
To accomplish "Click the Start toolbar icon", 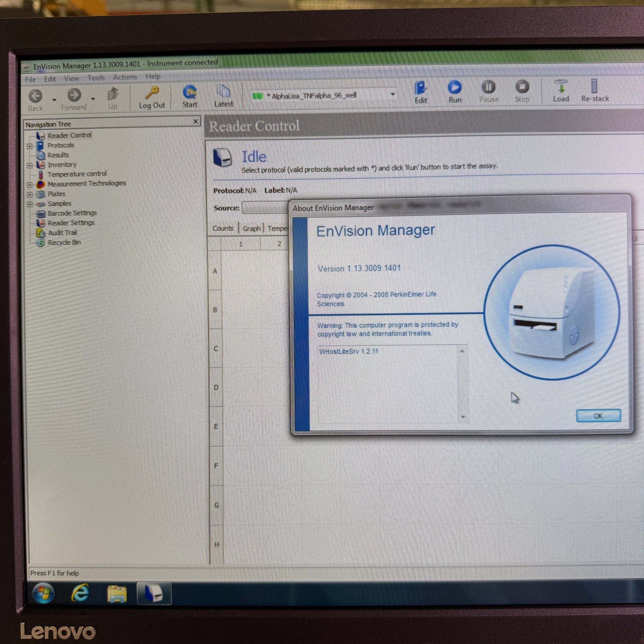I will [x=190, y=93].
